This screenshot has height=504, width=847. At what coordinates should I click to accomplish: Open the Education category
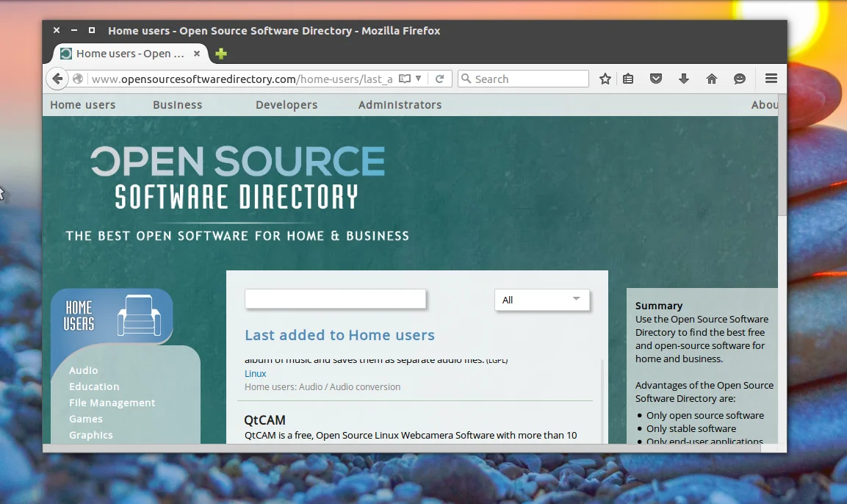coord(94,386)
